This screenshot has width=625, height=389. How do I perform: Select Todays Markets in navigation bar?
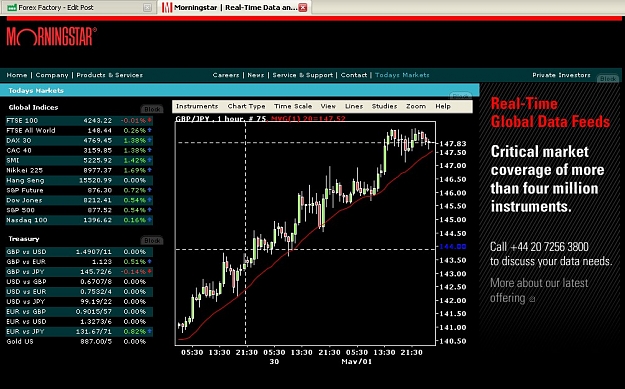pos(402,75)
